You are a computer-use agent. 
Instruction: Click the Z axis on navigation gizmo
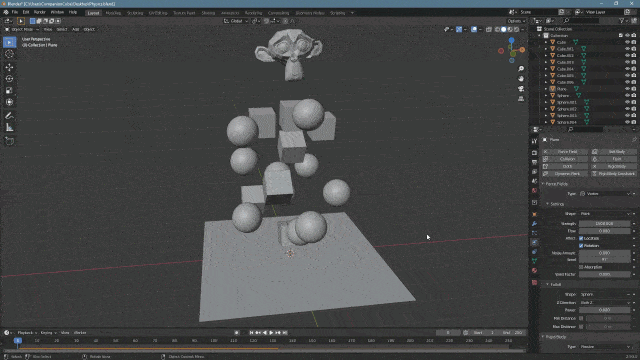tap(511, 40)
